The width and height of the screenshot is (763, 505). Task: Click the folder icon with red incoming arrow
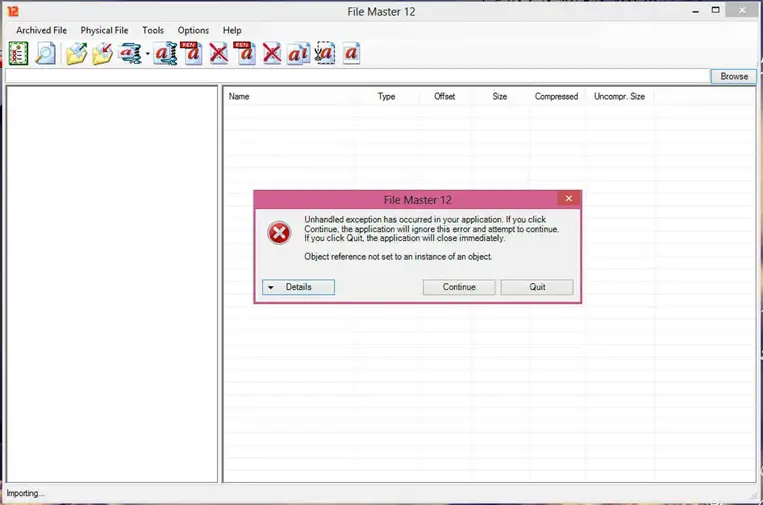103,54
